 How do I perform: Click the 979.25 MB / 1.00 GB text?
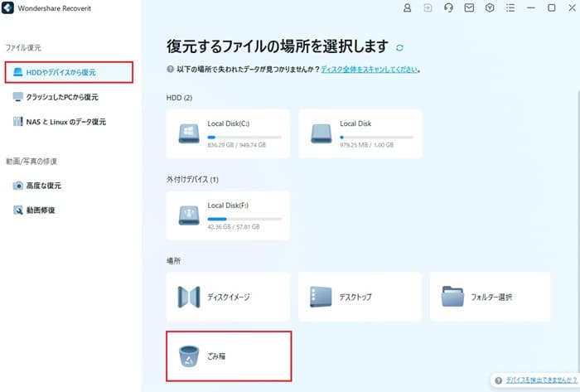[x=366, y=145]
